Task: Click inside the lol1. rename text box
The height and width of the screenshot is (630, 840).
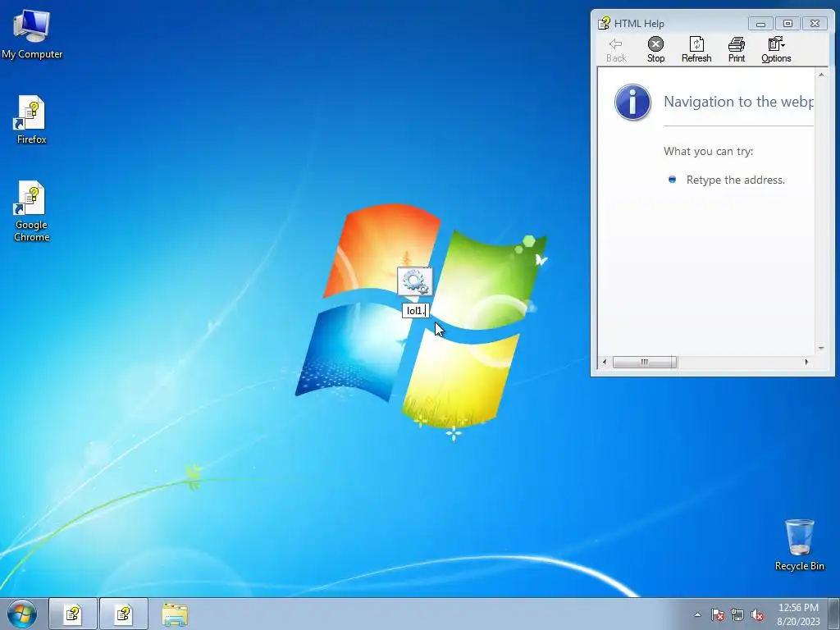Action: pyautogui.click(x=416, y=311)
